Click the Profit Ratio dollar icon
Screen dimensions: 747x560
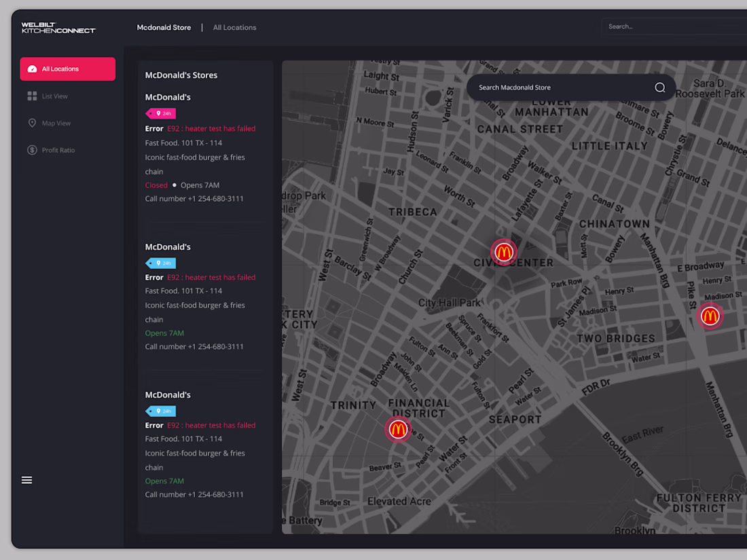[x=32, y=150]
